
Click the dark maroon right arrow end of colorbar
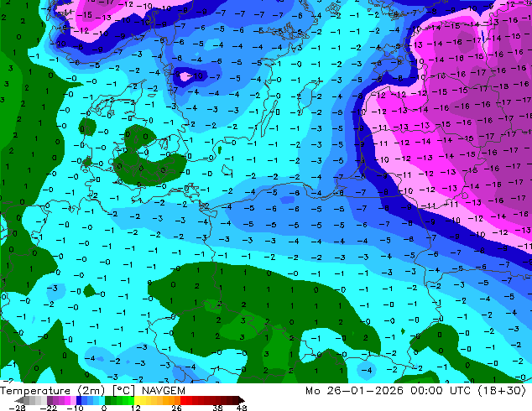[241, 400]
